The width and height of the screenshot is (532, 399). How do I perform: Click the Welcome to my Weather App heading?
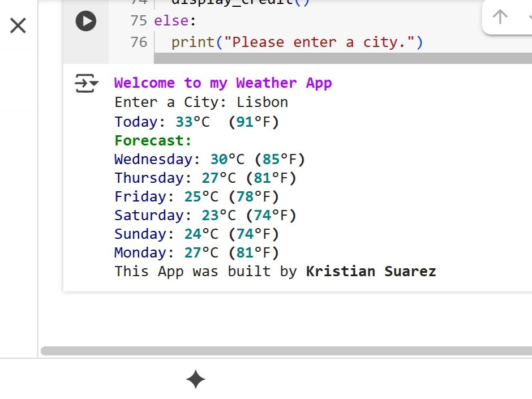click(222, 83)
